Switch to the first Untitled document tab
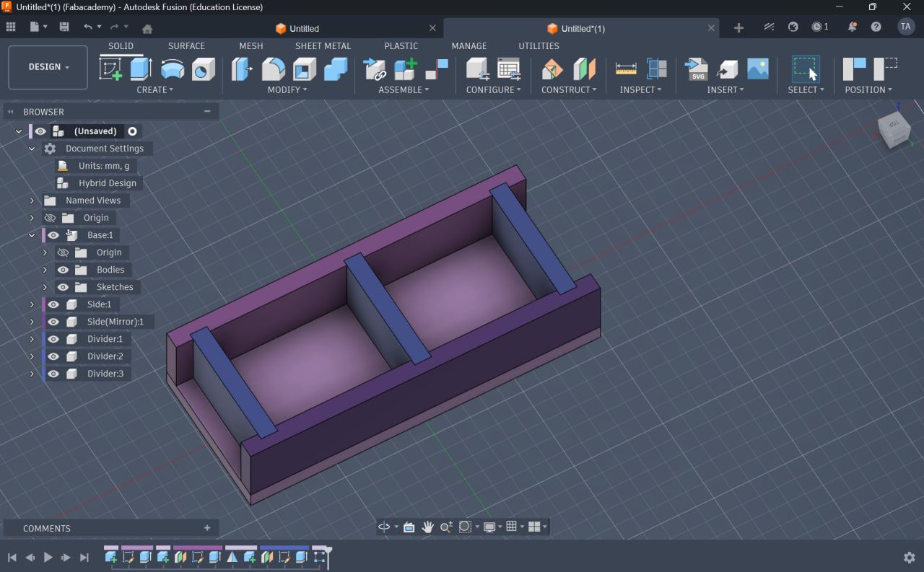This screenshot has width=924, height=572. 304,28
